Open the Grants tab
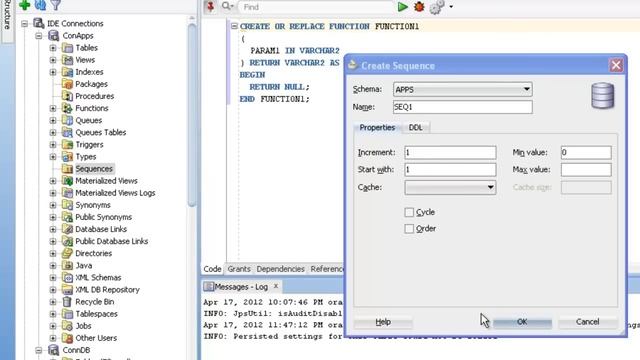 [239, 269]
